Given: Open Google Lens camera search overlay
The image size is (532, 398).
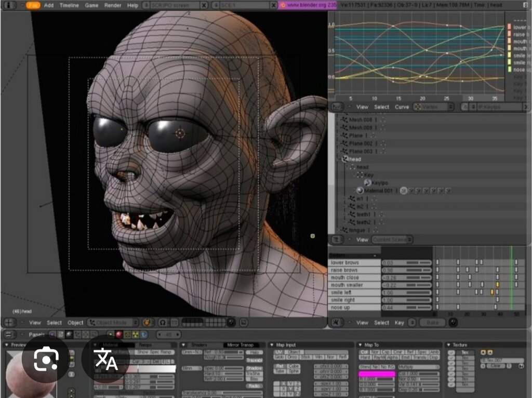Looking at the screenshot, I should [46, 359].
